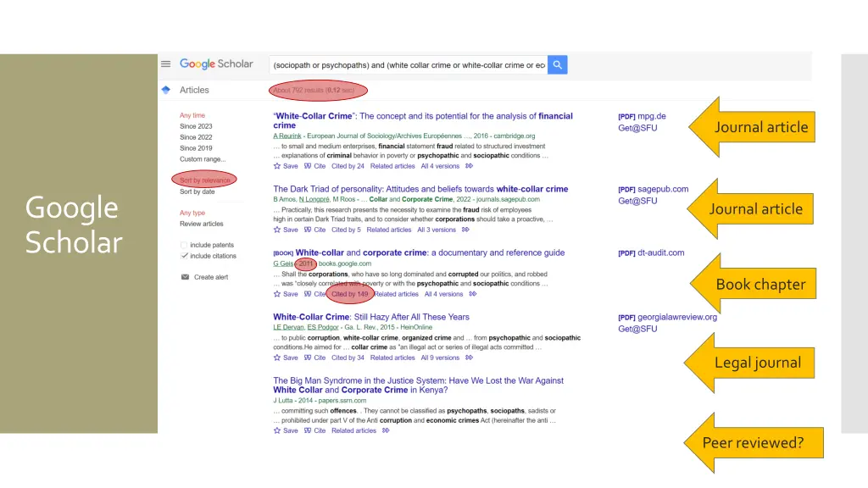Click the Google Scholar logo
This screenshot has height=488, width=868.
coord(216,64)
